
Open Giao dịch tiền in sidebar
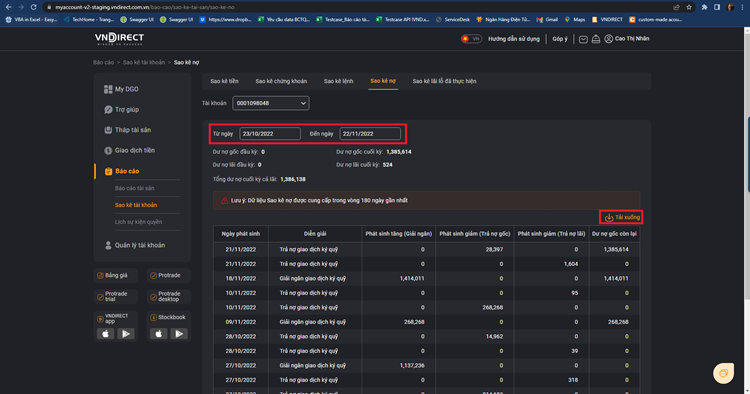[129, 150]
